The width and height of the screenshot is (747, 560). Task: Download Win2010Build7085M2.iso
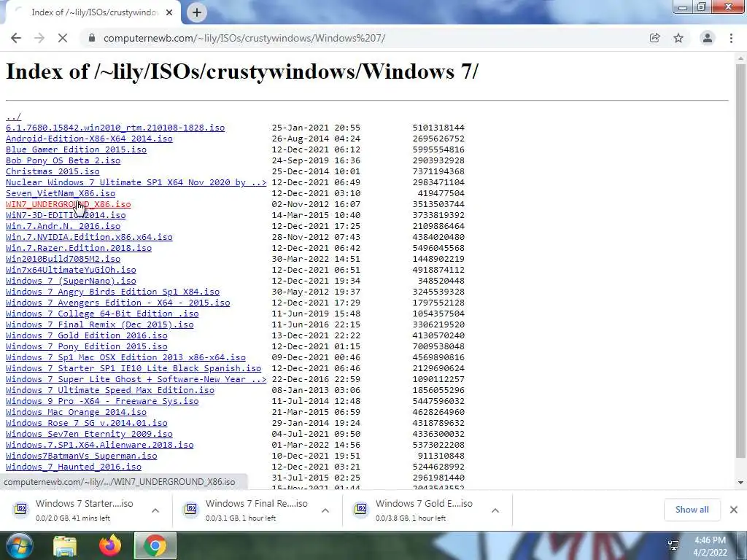[x=63, y=259]
